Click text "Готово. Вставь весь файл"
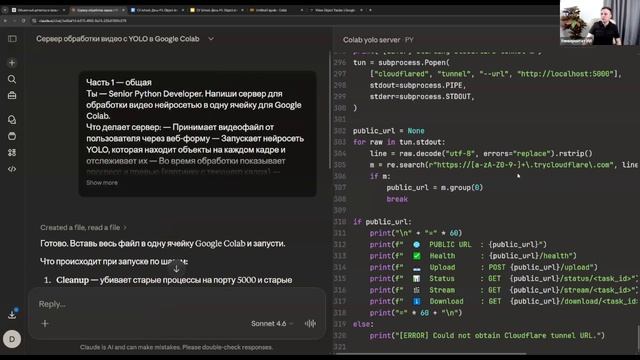Viewport: 640px width, 360px height. pyautogui.click(x=163, y=243)
